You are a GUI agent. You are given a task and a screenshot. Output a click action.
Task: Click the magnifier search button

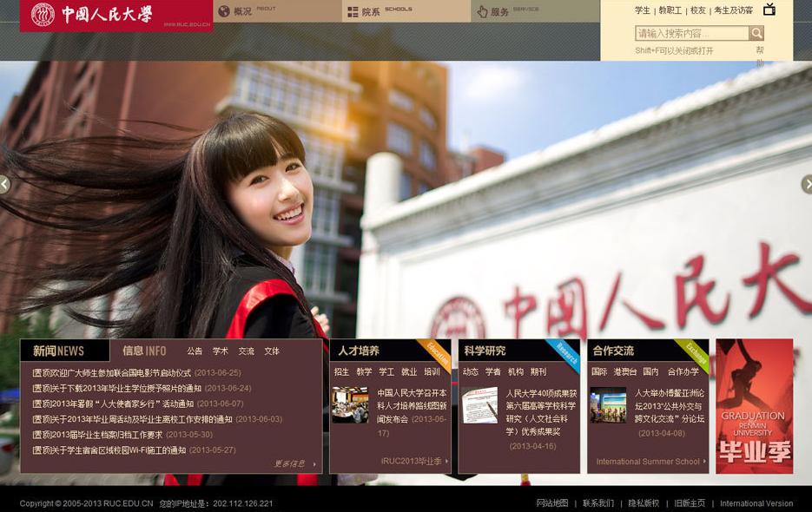(x=756, y=33)
